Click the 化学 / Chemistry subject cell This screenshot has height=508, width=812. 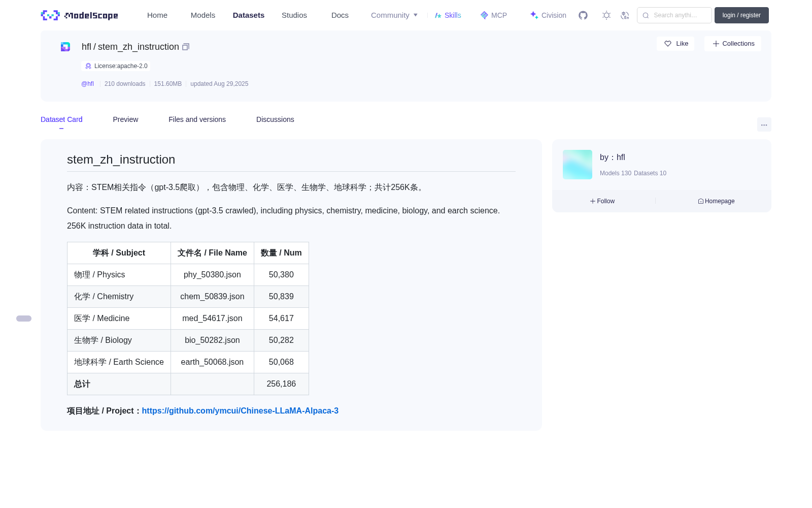pyautogui.click(x=119, y=297)
